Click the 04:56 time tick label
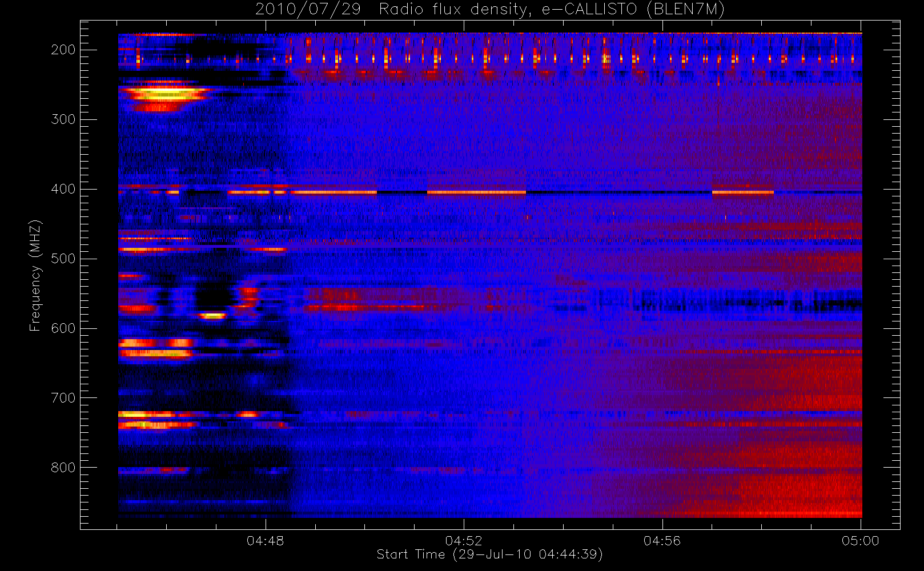Image resolution: width=924 pixels, height=571 pixels. pyautogui.click(x=662, y=541)
